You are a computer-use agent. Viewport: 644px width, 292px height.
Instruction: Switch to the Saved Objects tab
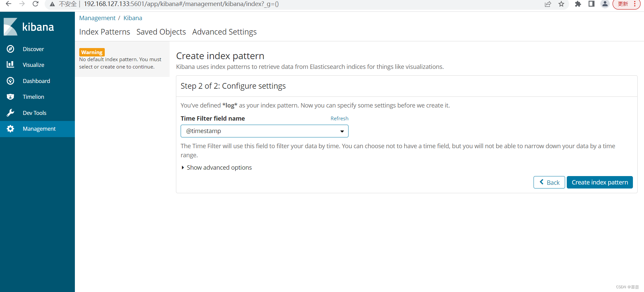161,32
